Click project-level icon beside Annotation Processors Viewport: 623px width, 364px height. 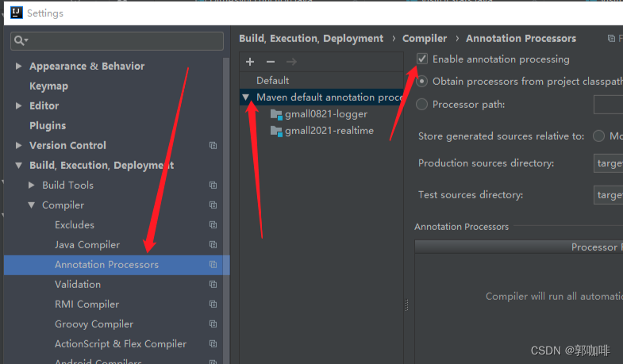point(213,265)
